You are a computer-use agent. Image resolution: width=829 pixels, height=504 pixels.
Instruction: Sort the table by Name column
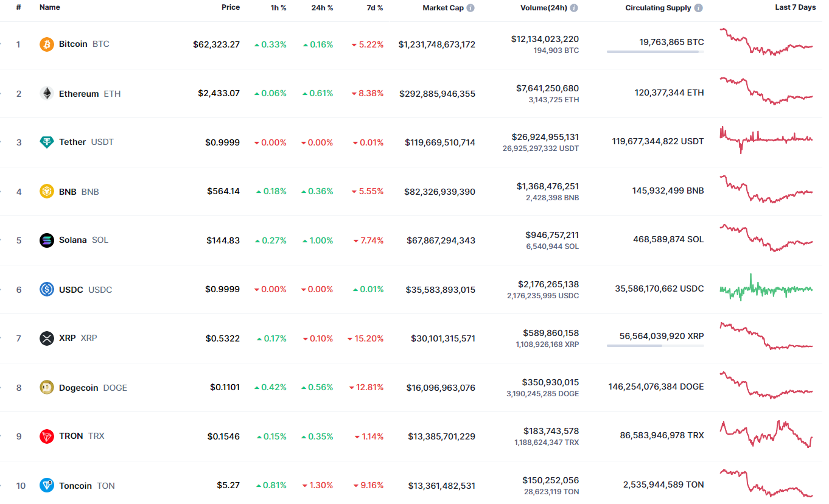[50, 7]
